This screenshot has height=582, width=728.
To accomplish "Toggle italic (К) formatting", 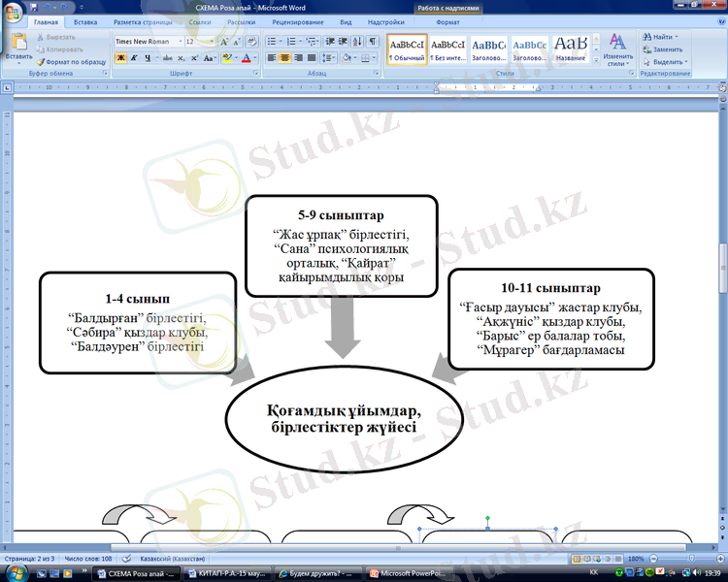I will click(x=135, y=58).
